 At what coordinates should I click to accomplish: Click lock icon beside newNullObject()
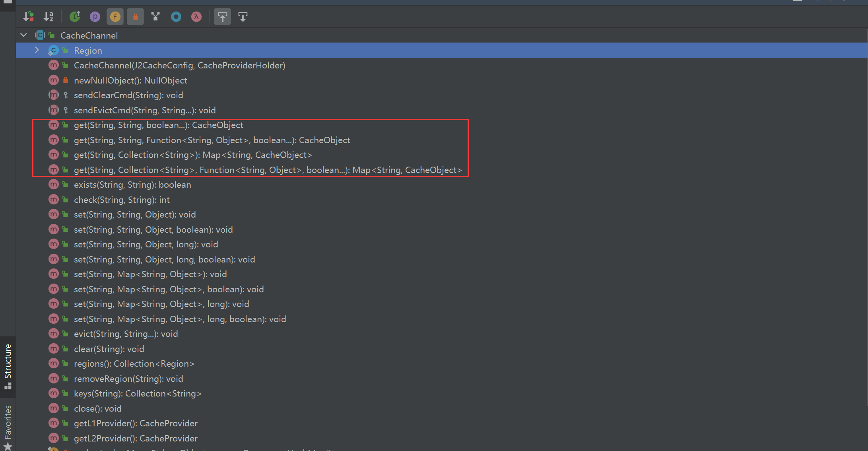click(66, 80)
